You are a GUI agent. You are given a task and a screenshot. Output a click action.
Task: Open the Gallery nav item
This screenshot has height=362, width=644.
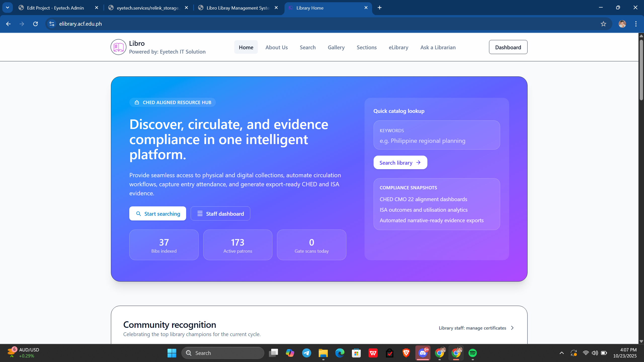point(336,47)
